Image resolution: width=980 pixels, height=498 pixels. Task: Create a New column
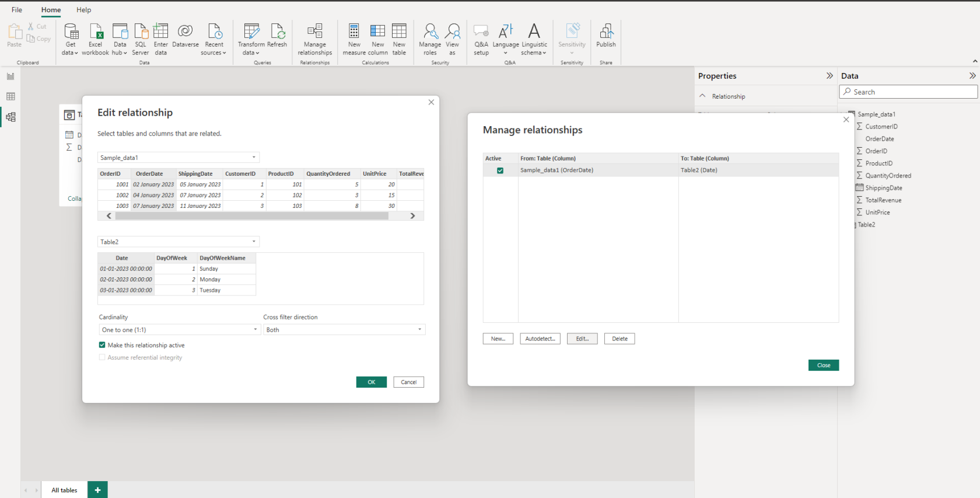point(378,39)
